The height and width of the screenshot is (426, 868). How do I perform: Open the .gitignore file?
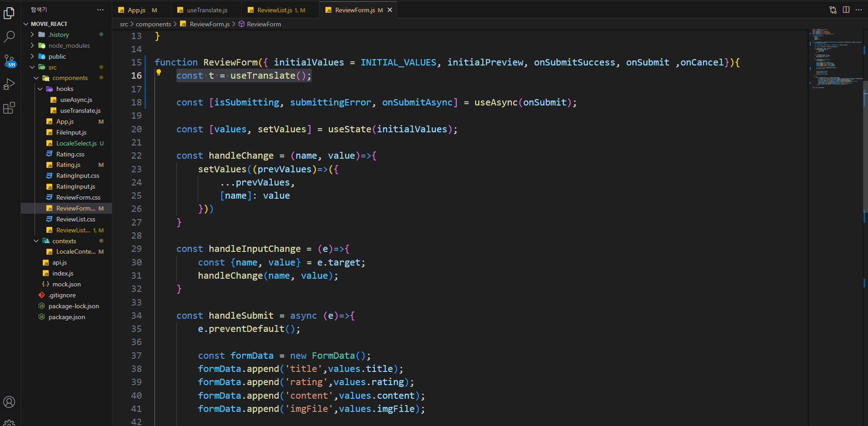tap(66, 295)
